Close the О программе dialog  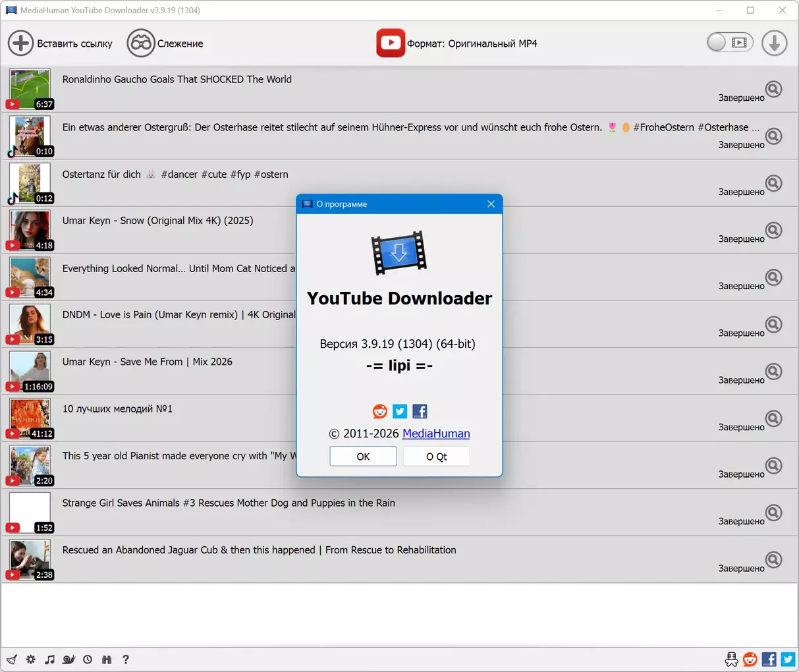[x=491, y=204]
